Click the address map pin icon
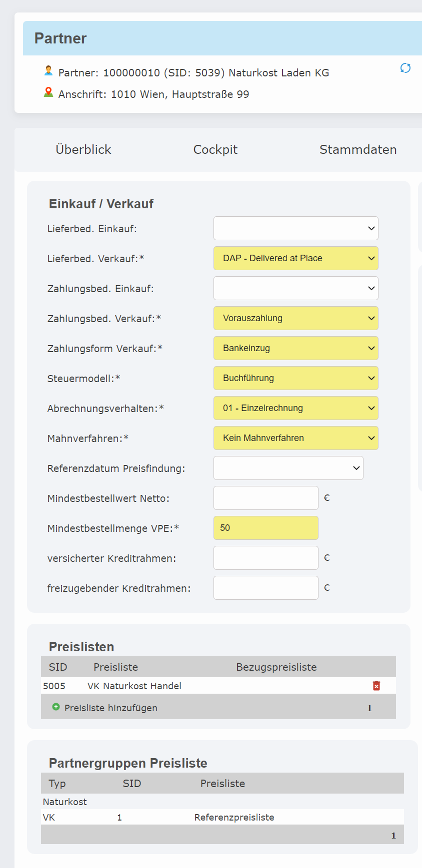Screen dimensions: 422x868 coord(48,92)
